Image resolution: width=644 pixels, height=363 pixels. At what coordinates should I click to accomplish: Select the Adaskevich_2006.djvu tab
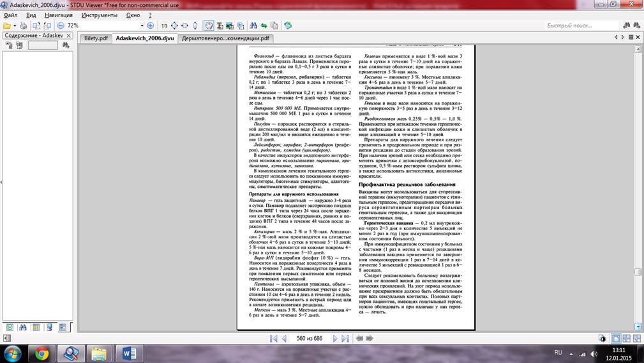[145, 38]
